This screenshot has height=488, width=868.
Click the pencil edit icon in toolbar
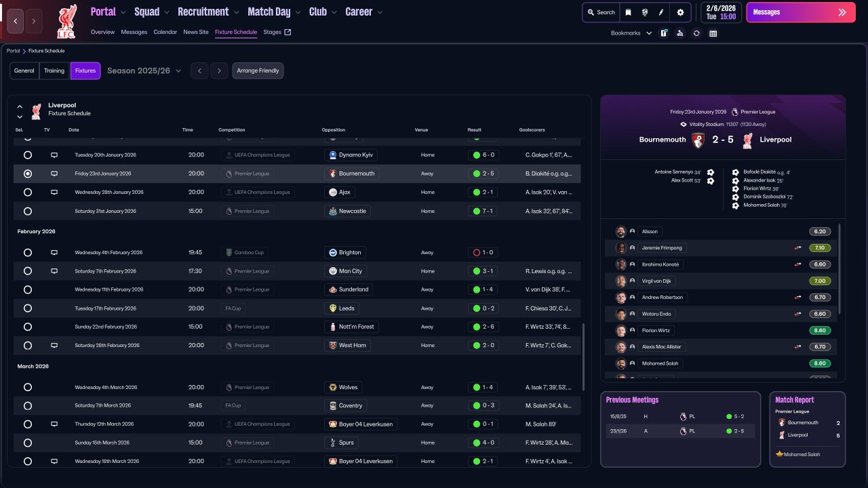point(661,12)
